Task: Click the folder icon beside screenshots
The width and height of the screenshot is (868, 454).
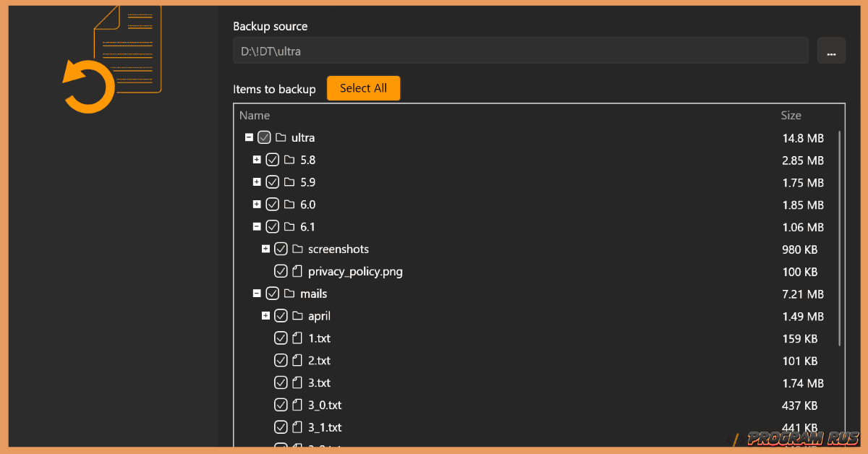Action: point(297,249)
